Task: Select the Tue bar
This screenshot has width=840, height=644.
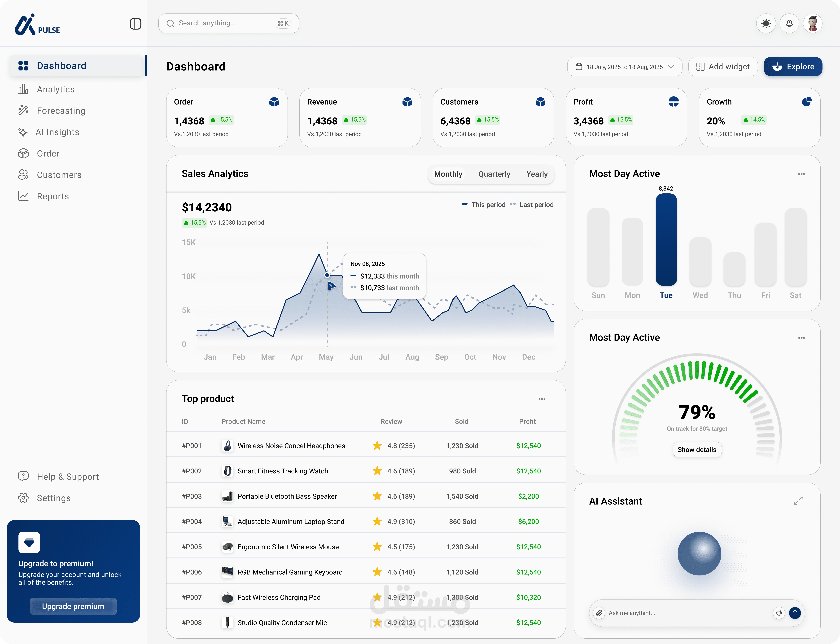Action: 666,240
